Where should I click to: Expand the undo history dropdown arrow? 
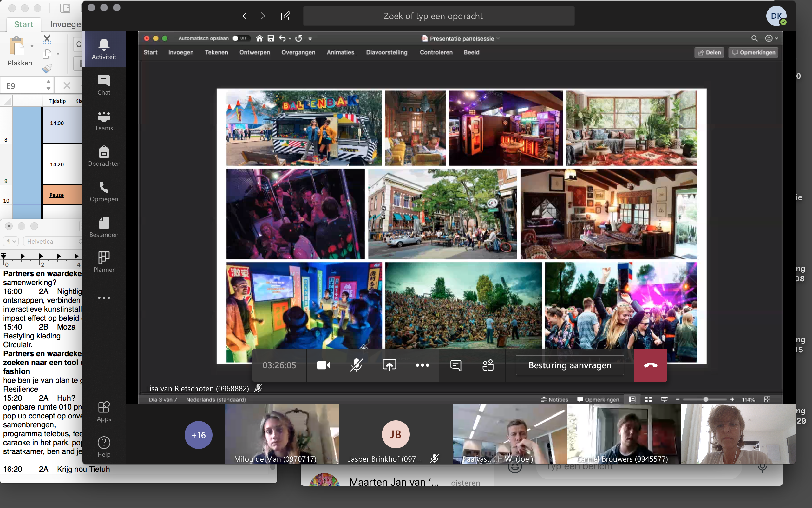[290, 39]
